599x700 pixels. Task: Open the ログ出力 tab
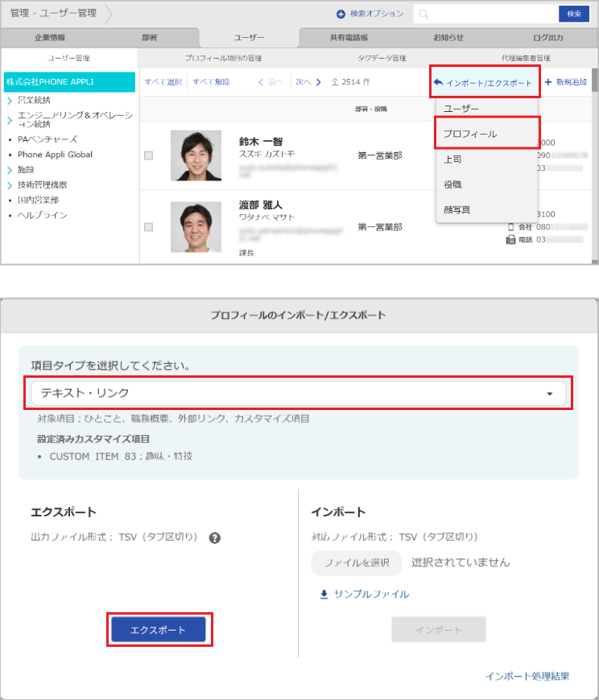tap(548, 38)
